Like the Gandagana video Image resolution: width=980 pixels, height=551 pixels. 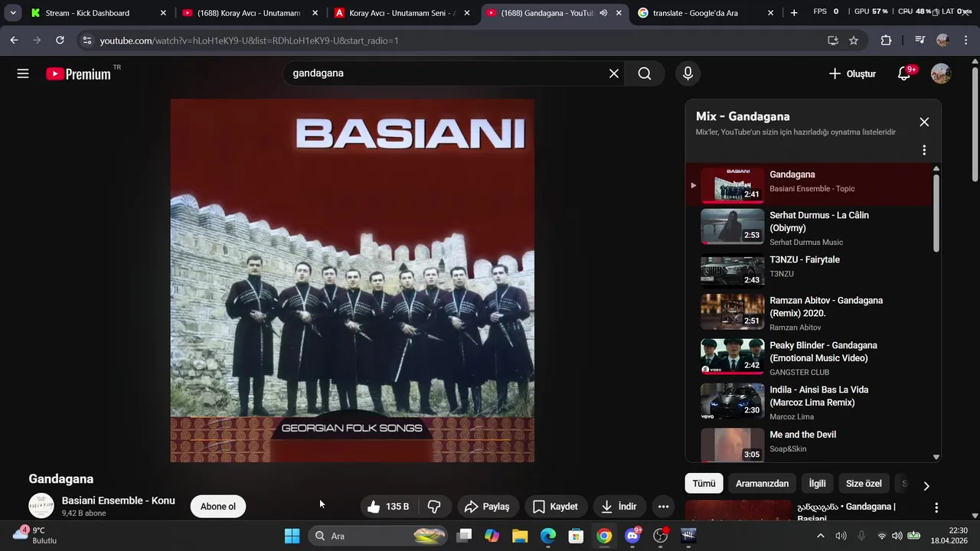click(x=390, y=507)
